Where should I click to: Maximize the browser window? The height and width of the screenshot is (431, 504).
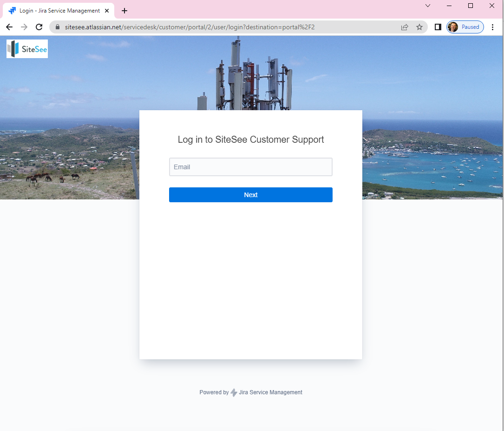pos(470,6)
